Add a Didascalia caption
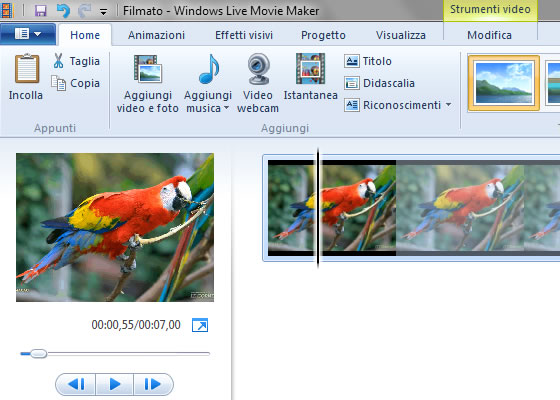560x400 pixels. point(379,83)
